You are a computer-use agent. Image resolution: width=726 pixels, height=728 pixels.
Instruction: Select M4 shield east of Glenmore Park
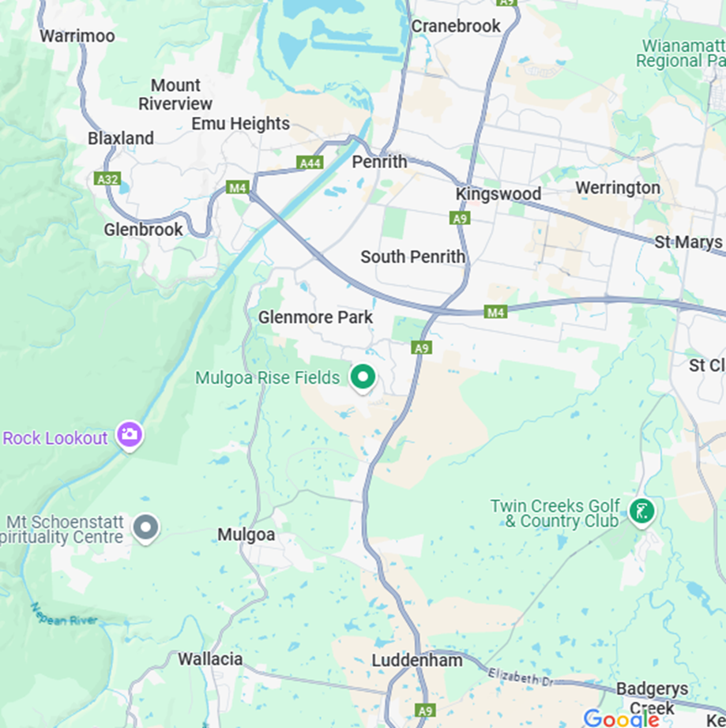(495, 312)
